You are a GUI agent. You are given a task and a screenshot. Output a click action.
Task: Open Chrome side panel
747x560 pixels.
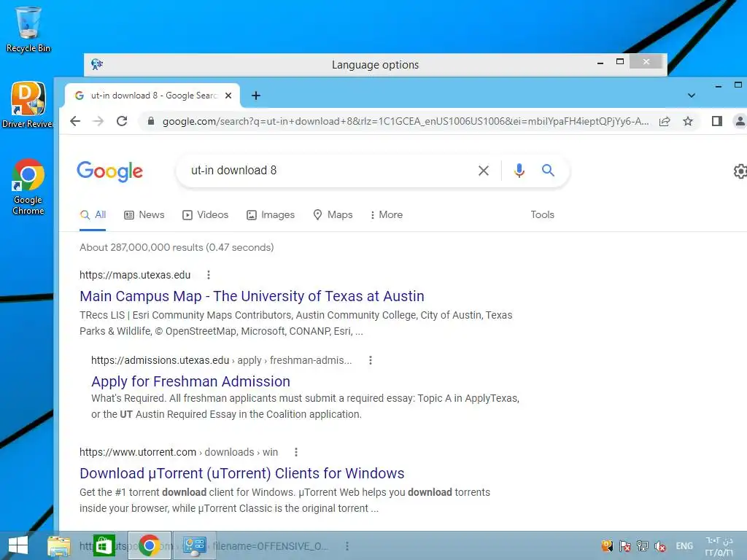(x=717, y=121)
